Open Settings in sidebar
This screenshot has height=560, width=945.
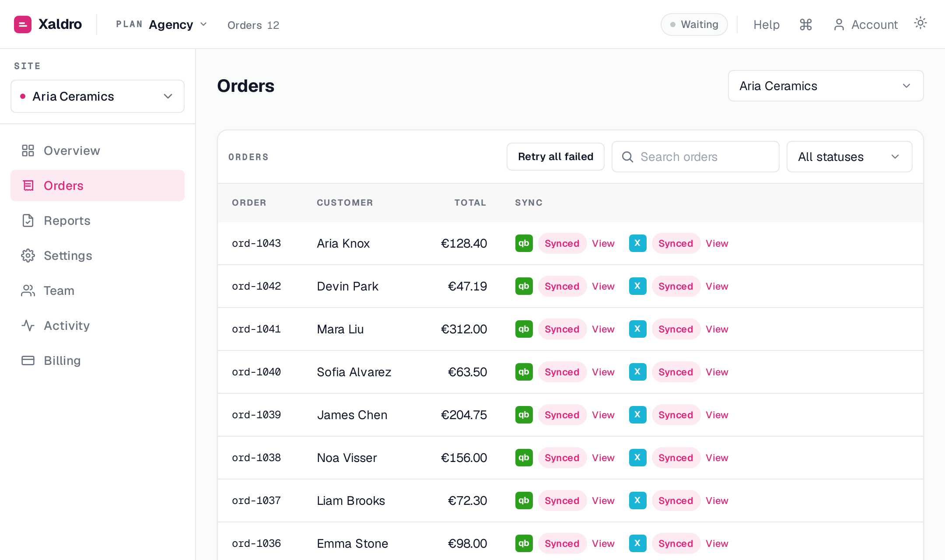pyautogui.click(x=98, y=255)
